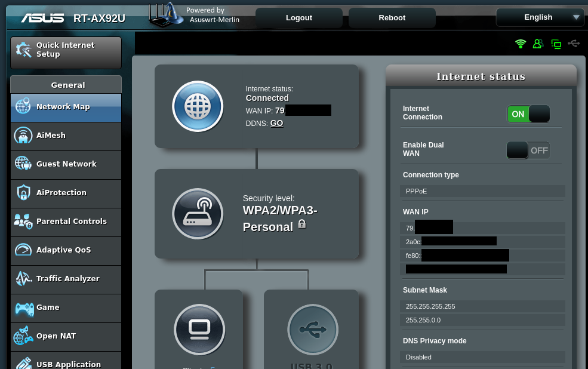
Task: Click the LAN network status icon
Action: (x=556, y=44)
